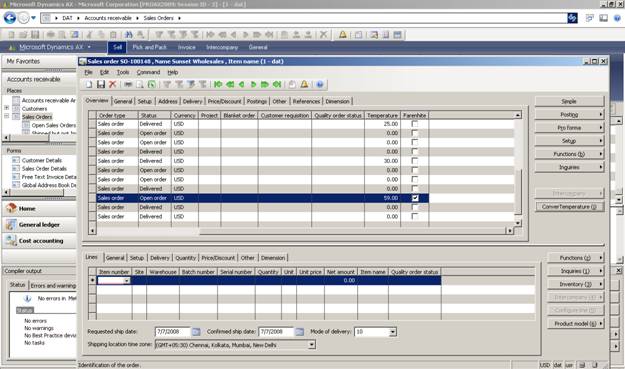Check Parenhite for the 25.00 temperature row
625x369 pixels.
click(415, 124)
